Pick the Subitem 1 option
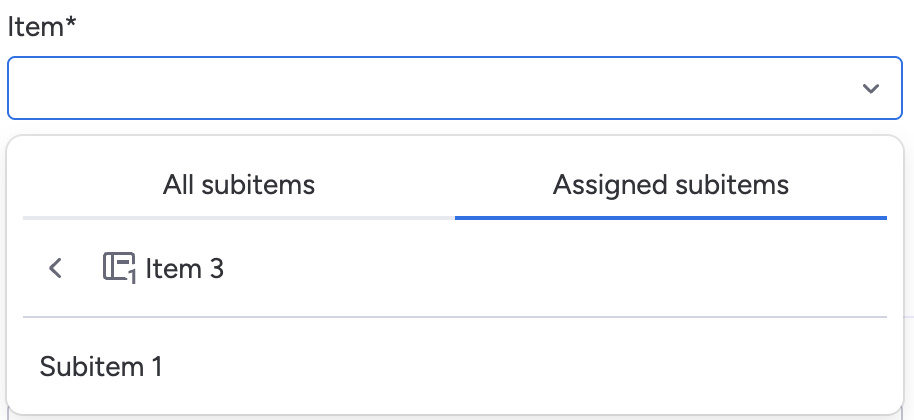The width and height of the screenshot is (914, 420). [x=101, y=367]
